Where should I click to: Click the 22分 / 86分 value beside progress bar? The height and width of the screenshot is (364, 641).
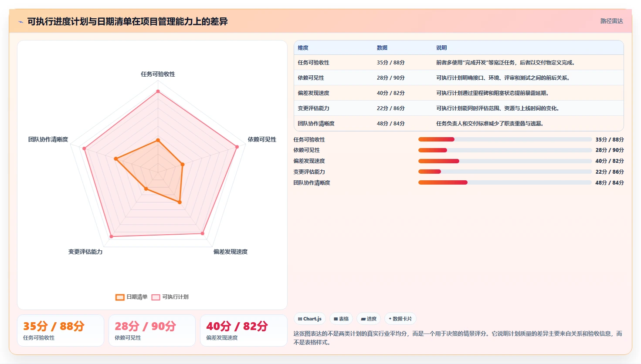tap(610, 172)
